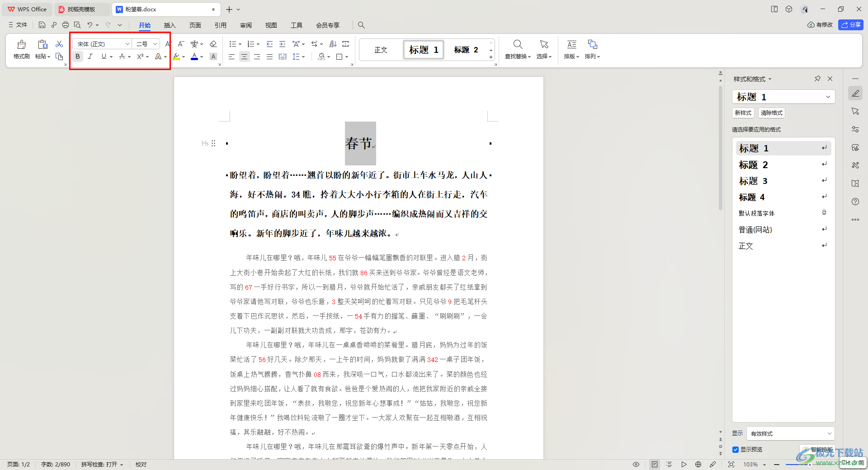Click the Decrease indent icon
The height and width of the screenshot is (470, 868).
tap(269, 44)
